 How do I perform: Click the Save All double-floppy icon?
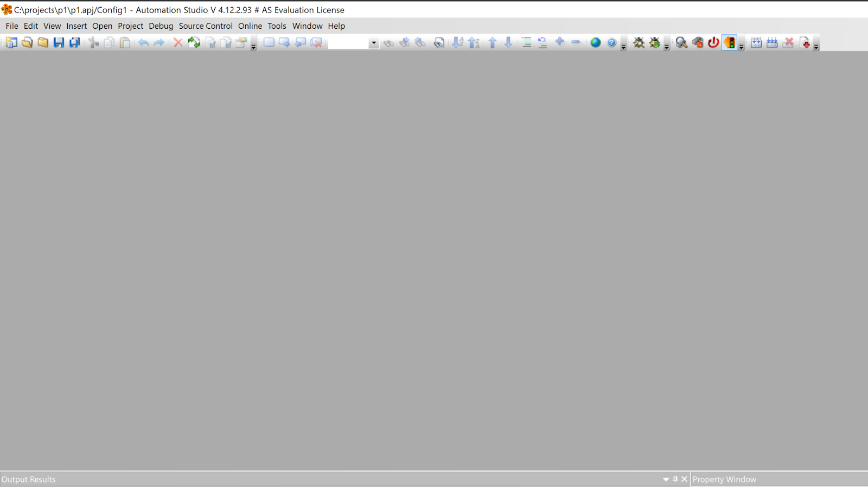coord(75,42)
